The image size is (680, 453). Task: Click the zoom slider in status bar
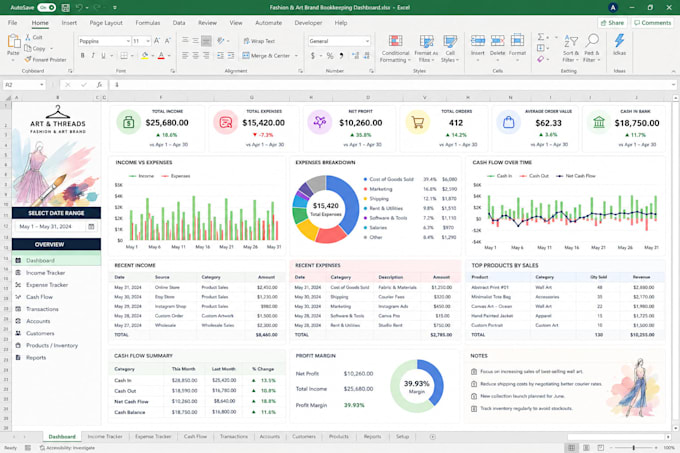(x=633, y=447)
